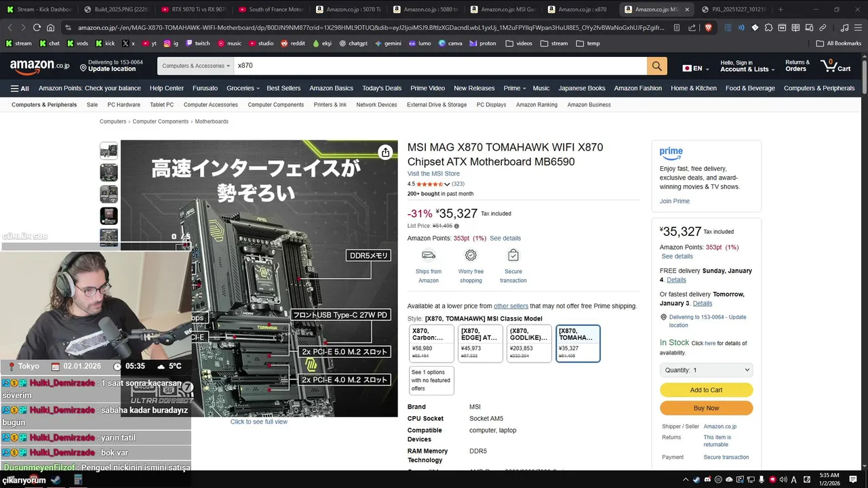Open the videos bookmark folder
868x488 pixels.
(x=519, y=43)
